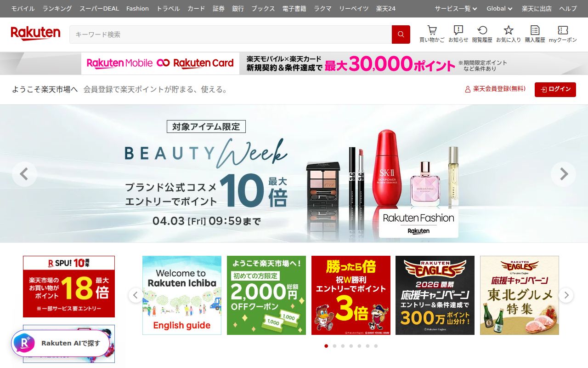Open 電子書籍 in top navigation
Image resolution: width=588 pixels, height=368 pixels.
[294, 9]
